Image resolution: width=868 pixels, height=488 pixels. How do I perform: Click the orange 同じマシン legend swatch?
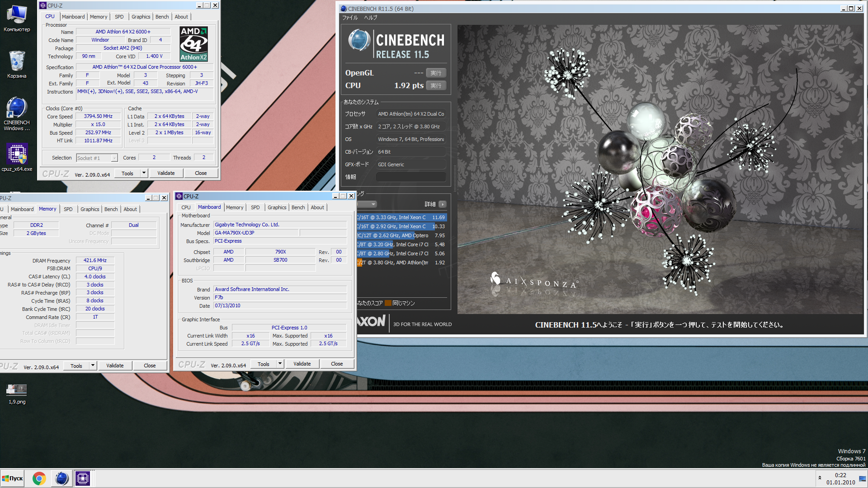point(388,303)
